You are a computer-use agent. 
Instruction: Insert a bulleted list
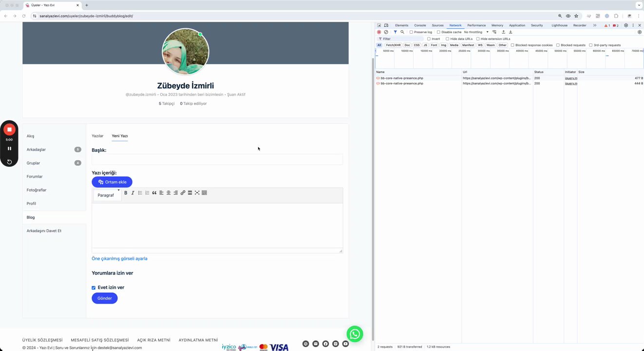(x=140, y=193)
